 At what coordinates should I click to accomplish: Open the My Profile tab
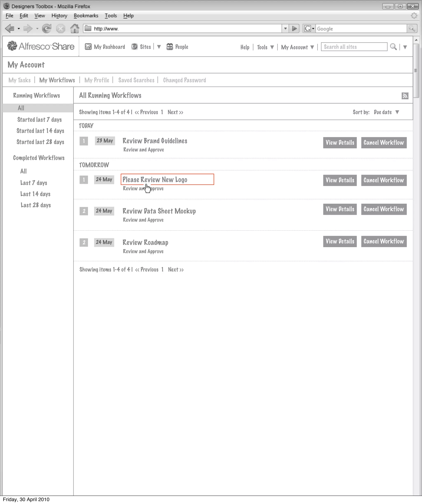[97, 80]
